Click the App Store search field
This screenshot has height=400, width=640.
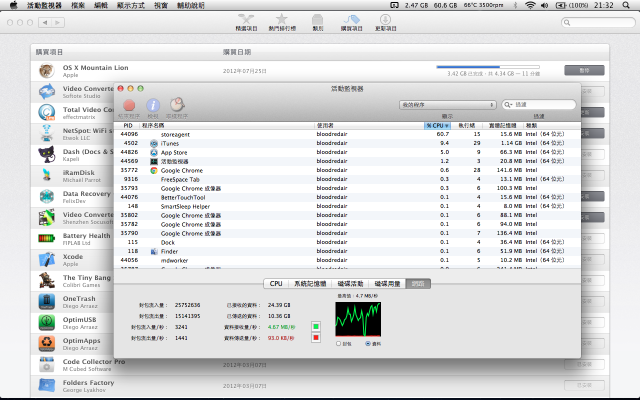tap(598, 22)
